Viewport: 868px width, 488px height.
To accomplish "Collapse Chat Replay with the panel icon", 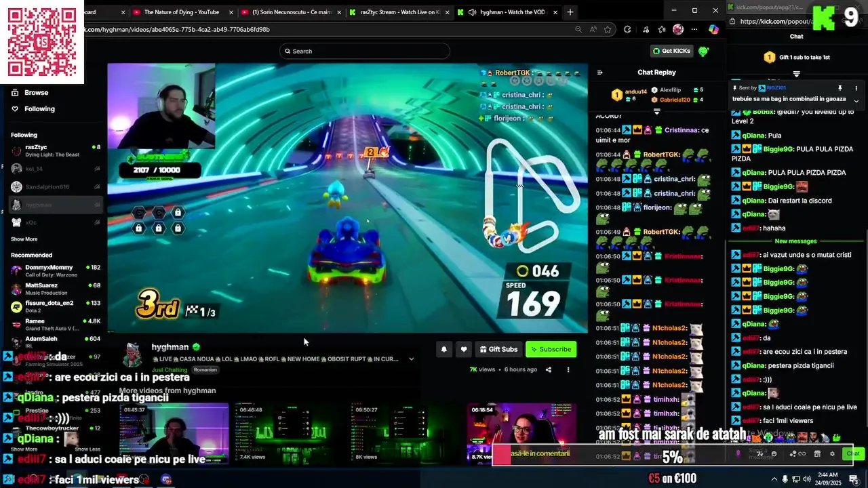I will click(x=599, y=73).
